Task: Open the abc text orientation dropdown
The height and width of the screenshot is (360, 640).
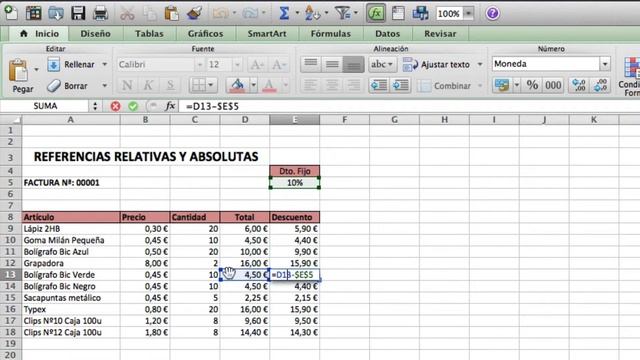Action: coord(382,64)
